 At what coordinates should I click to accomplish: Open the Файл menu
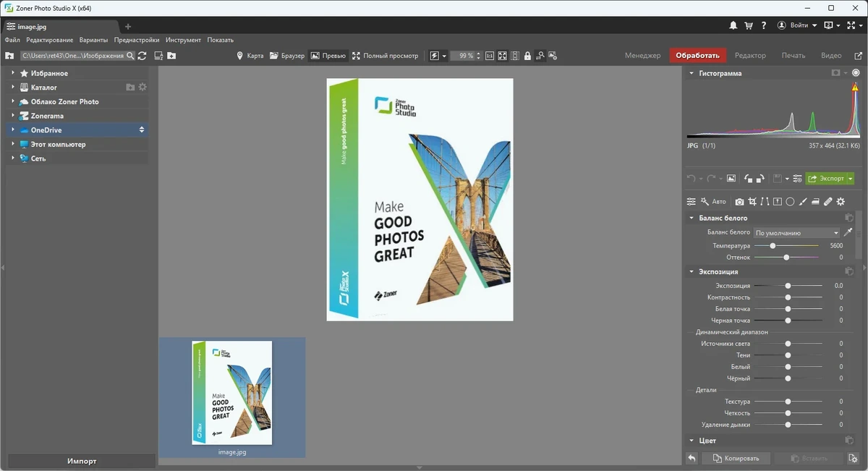coord(12,40)
